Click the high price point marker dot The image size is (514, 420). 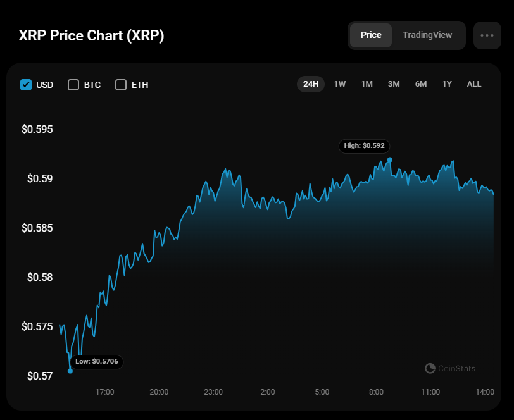(x=390, y=160)
